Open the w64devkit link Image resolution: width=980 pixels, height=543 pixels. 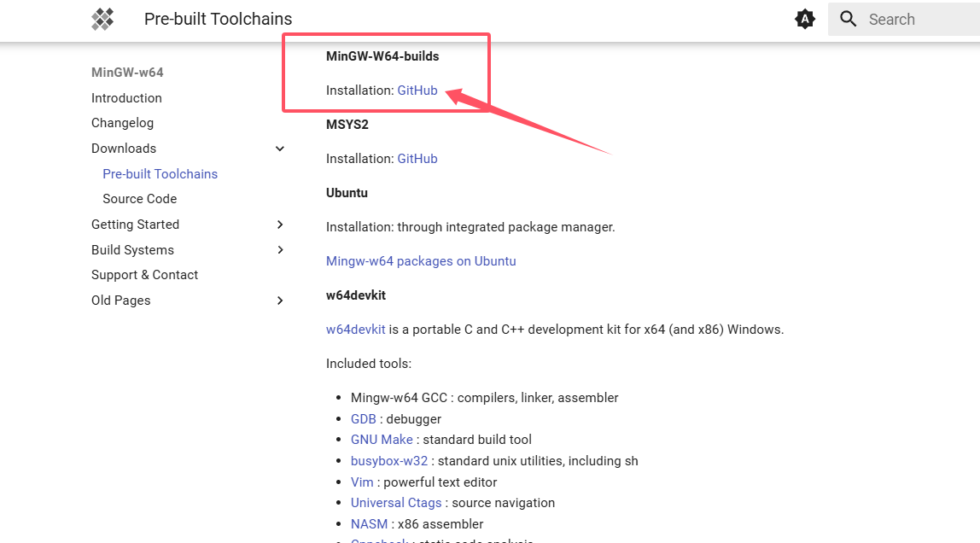(356, 330)
